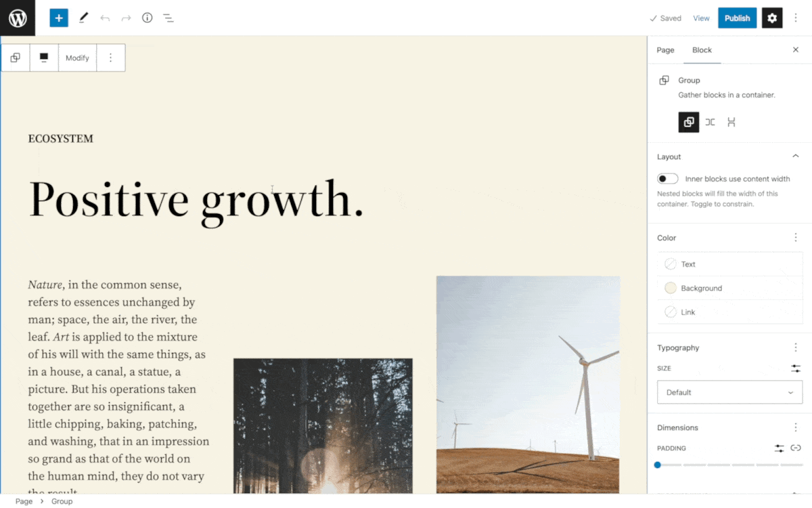
Task: Open the block toolbar Options menu
Action: [x=111, y=58]
